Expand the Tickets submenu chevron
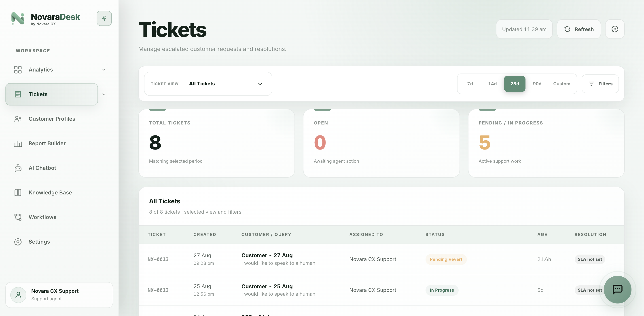The width and height of the screenshot is (644, 316). point(104,94)
